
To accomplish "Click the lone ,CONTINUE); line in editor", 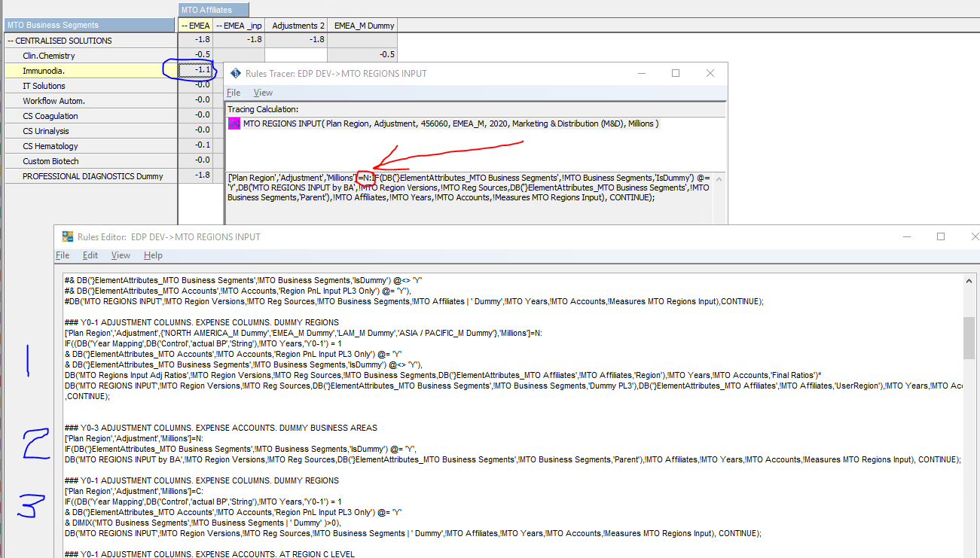I will 88,396.
